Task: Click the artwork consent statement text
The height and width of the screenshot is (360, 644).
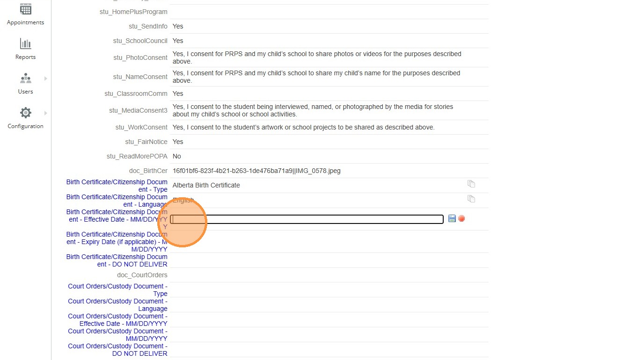Action: pos(304,127)
